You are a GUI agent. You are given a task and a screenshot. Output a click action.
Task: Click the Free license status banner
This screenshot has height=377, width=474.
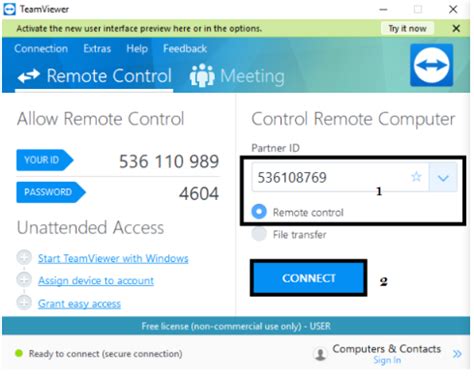[x=236, y=326]
